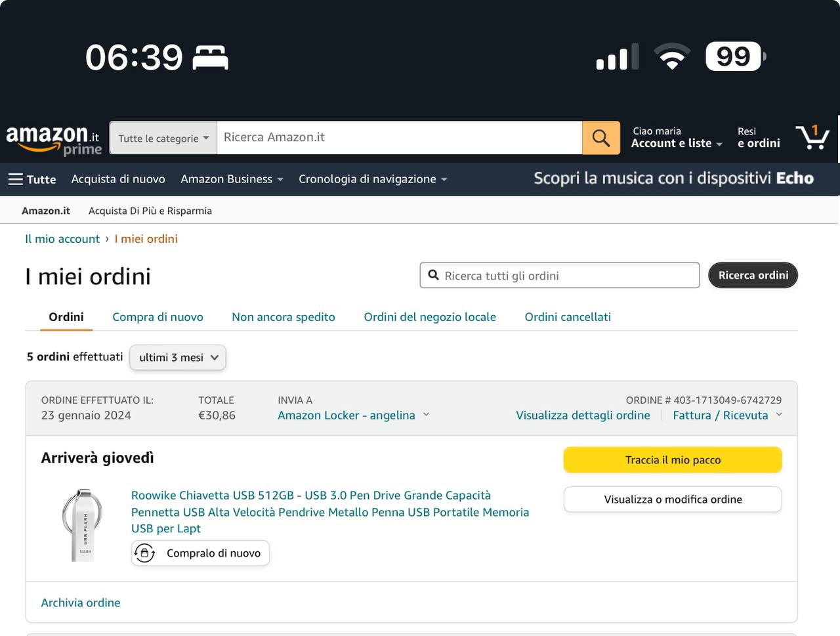Open Resi e ordini link
Screen dimensions: 840x636
759,137
